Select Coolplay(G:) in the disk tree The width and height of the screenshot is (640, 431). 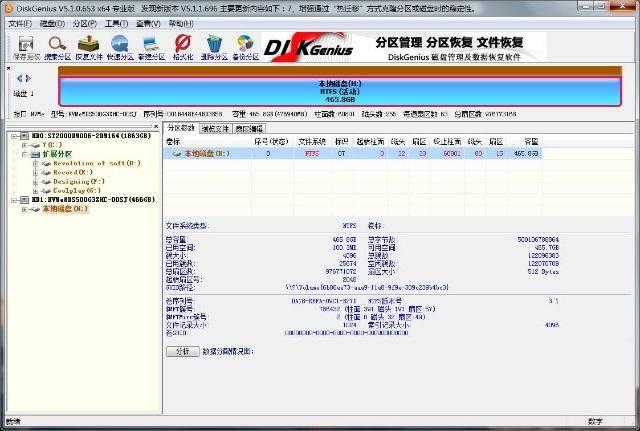77,191
